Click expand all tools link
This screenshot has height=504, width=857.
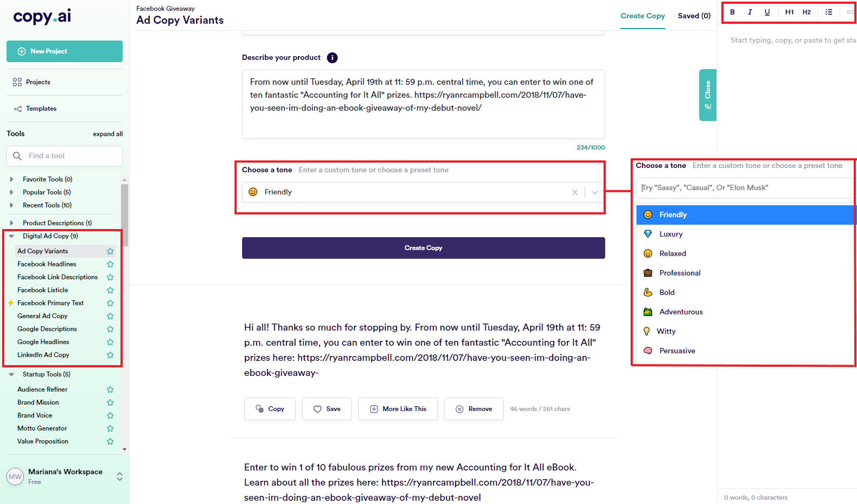tap(108, 134)
